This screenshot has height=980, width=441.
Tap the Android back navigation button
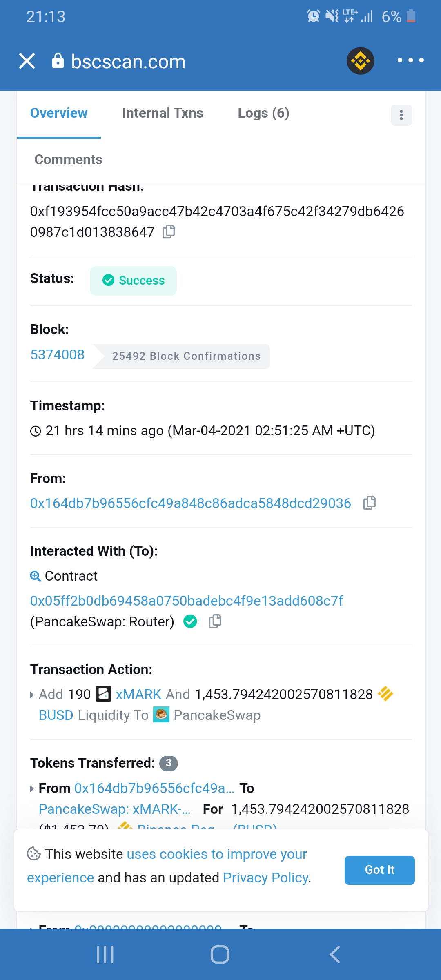[335, 954]
